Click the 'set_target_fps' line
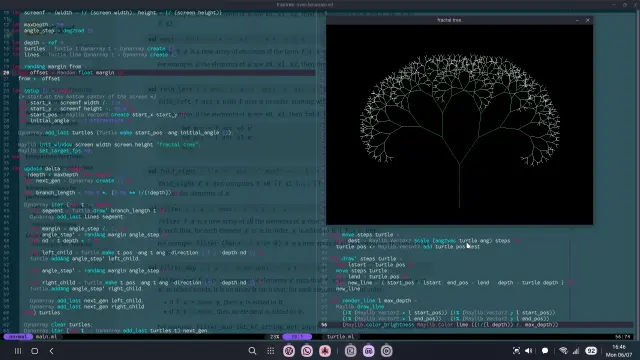Image resolution: width=640 pixels, height=360 pixels. coord(55,151)
